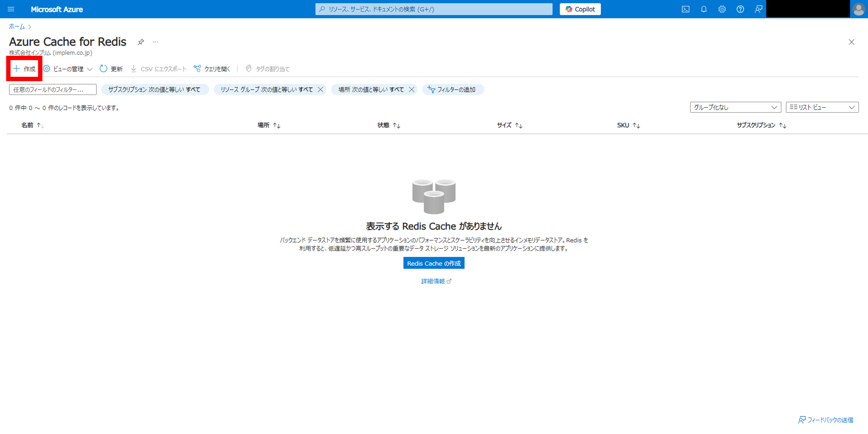868x434 pixels.
Task: Sort by 状態 column
Action: [x=389, y=125]
